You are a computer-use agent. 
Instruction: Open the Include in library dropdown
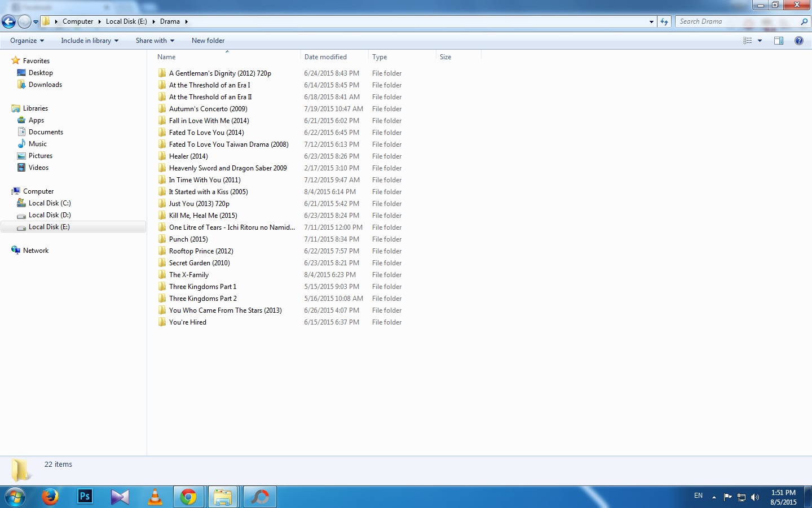tap(90, 41)
